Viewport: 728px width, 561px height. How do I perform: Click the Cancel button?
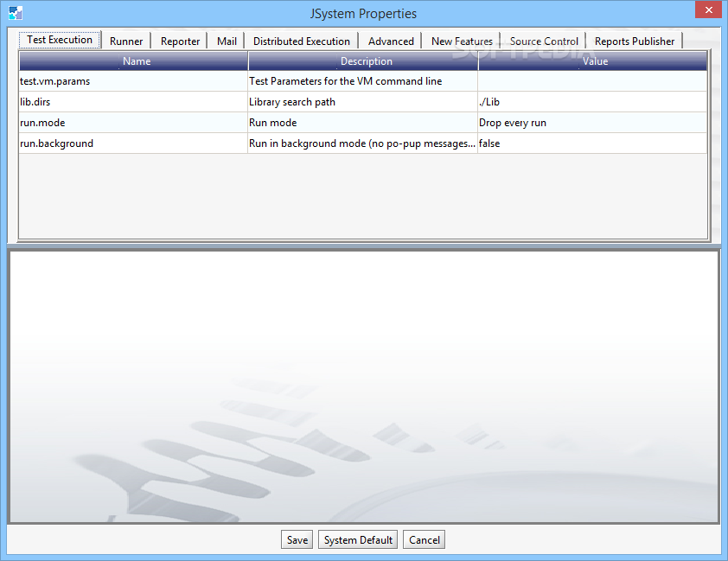coord(424,539)
